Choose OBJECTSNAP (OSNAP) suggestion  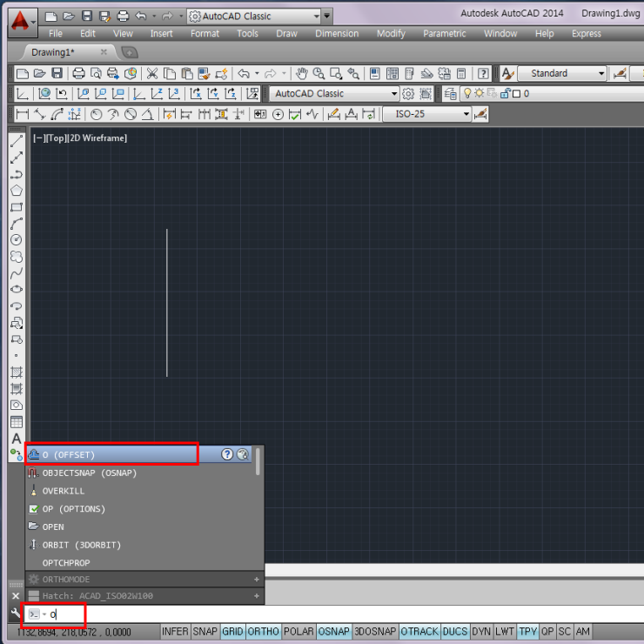[x=139, y=473]
